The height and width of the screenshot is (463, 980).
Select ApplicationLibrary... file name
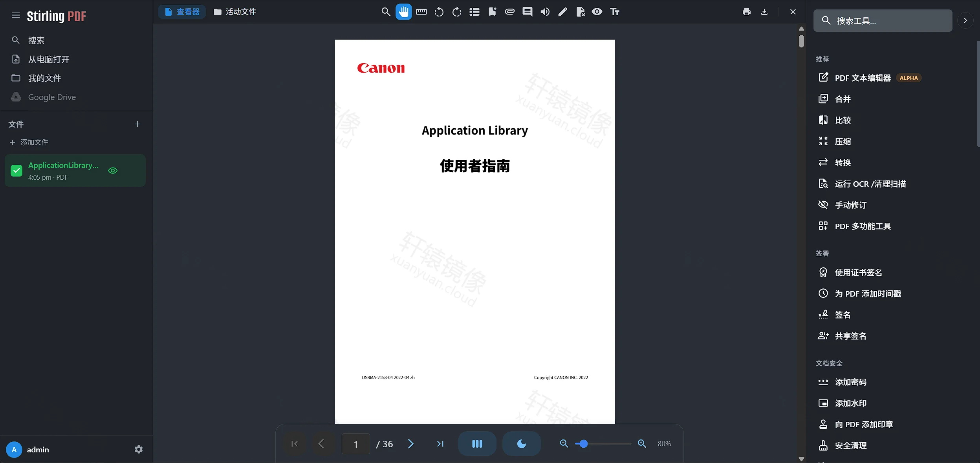[63, 165]
